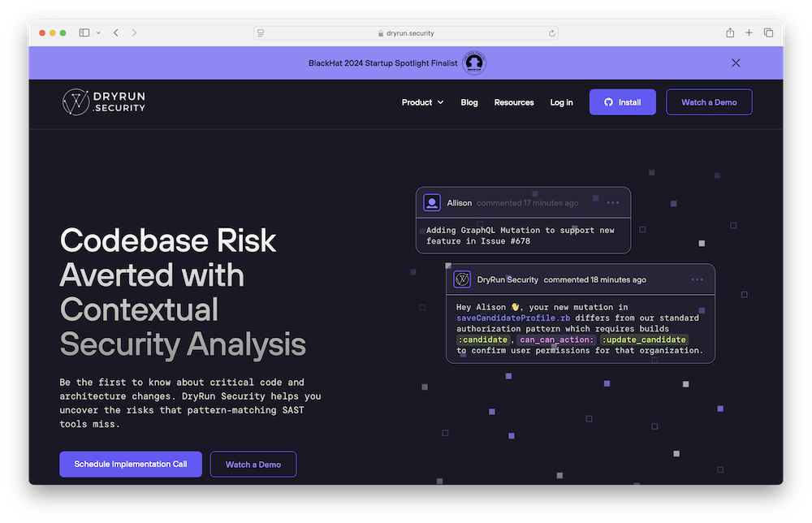The image size is (812, 523).
Task: Click the Codebase Risk Averted headline
Action: tap(183, 292)
